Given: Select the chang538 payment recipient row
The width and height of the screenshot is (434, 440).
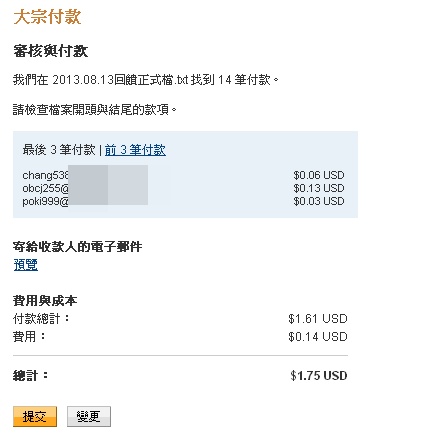Looking at the screenshot, I should point(183,175).
